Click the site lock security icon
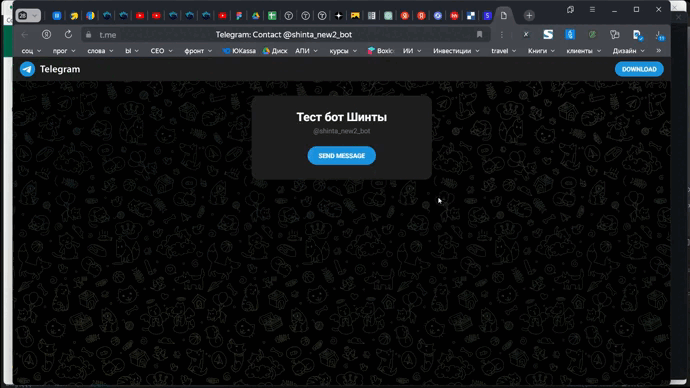This screenshot has width=690, height=388. pyautogui.click(x=88, y=34)
